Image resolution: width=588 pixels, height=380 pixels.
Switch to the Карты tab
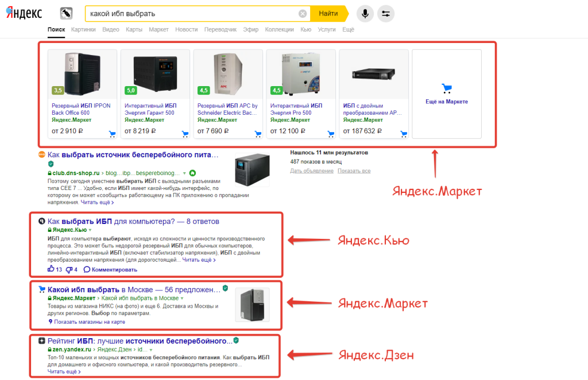click(134, 29)
